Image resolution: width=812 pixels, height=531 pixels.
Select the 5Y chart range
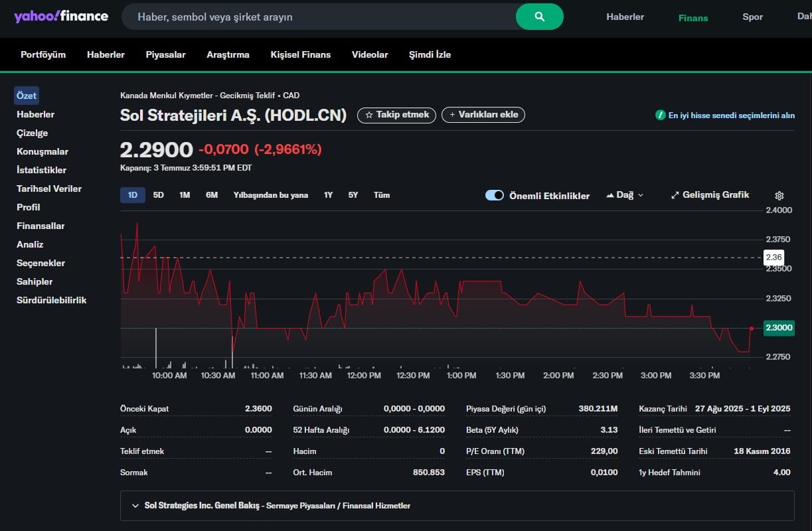coord(353,195)
